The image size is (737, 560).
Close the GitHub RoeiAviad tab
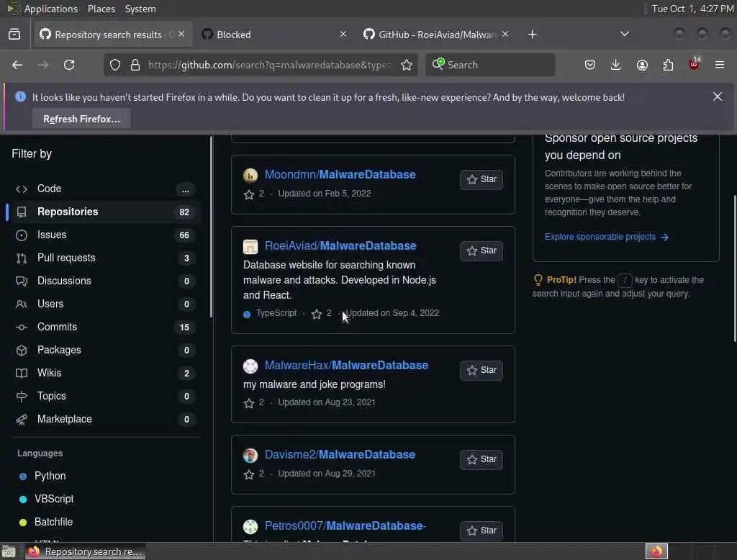click(x=505, y=35)
